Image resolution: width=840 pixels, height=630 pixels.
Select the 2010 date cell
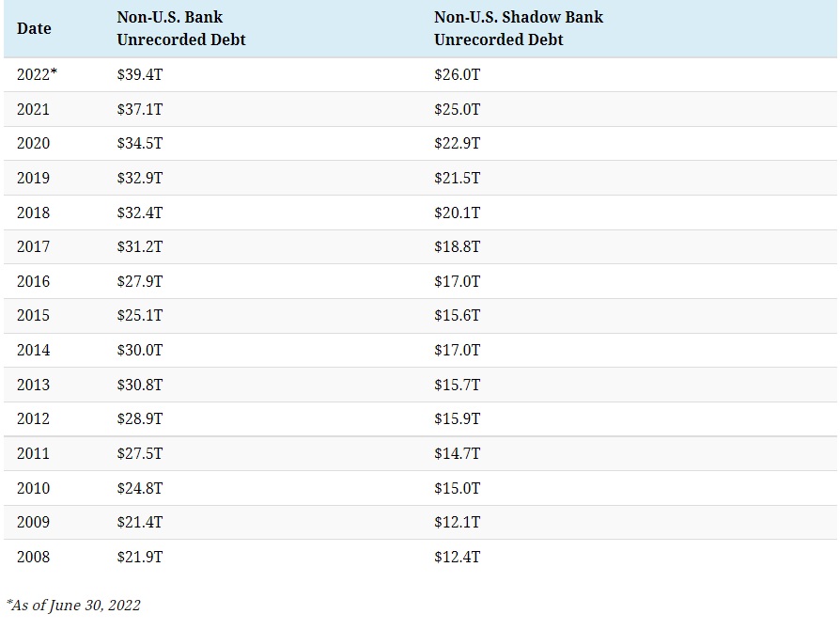[x=33, y=488]
